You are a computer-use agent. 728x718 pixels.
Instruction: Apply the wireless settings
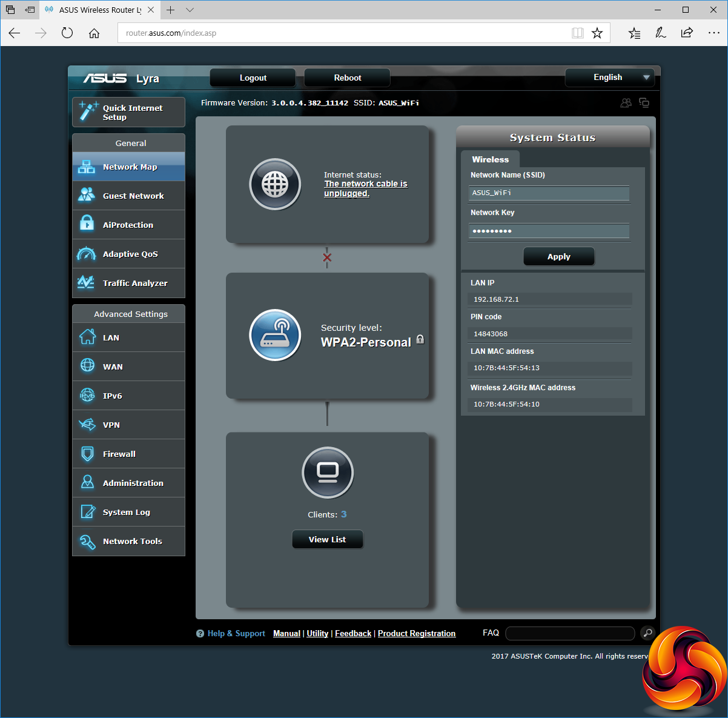tap(558, 256)
